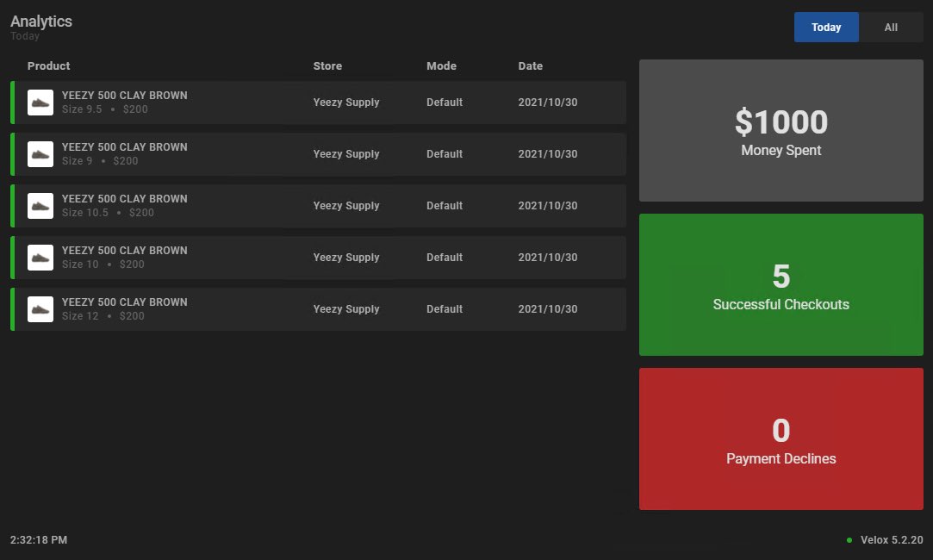This screenshot has height=560, width=933.
Task: Click the green status dot beside Velox
Action: tap(849, 540)
